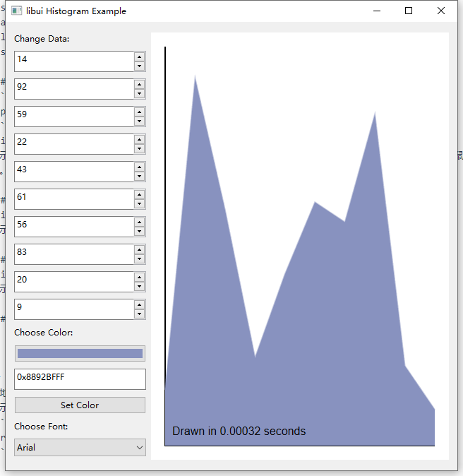Lower the value of the 83 spinbox
463x476 pixels.
coord(140,259)
